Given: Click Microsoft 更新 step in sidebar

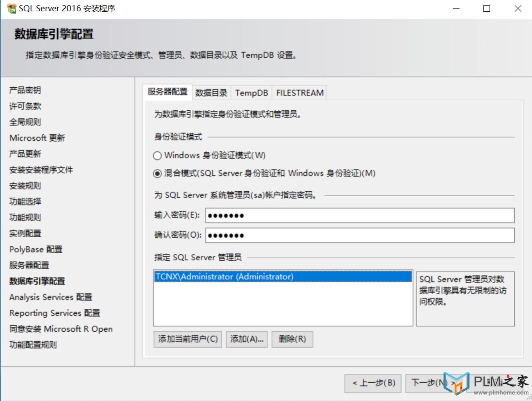Looking at the screenshot, I should click(37, 138).
